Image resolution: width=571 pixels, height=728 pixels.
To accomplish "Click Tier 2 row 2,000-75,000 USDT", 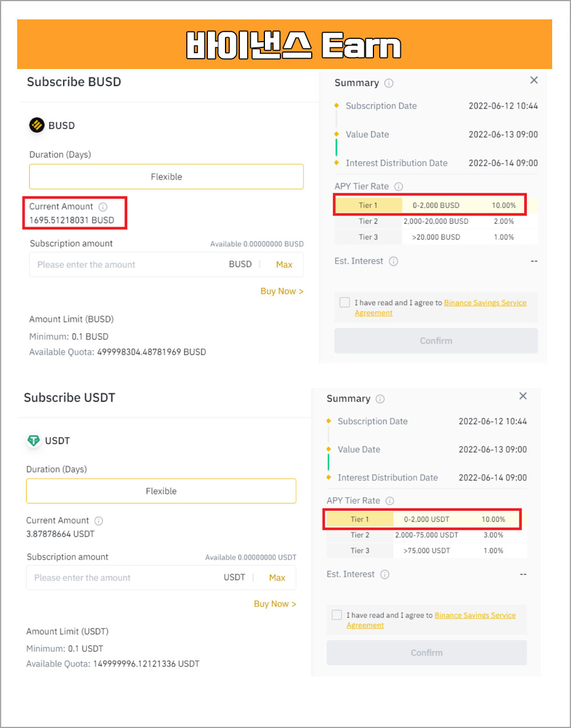I will 427,535.
